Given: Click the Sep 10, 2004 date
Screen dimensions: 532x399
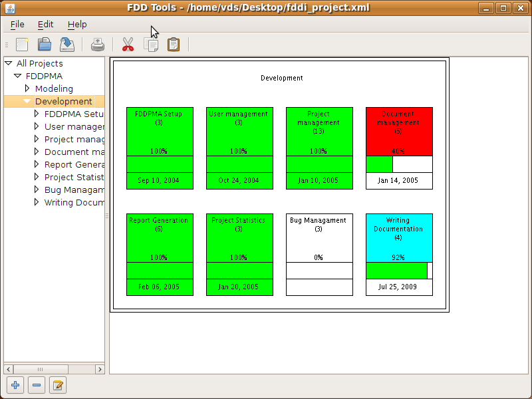Looking at the screenshot, I should pyautogui.click(x=158, y=180).
